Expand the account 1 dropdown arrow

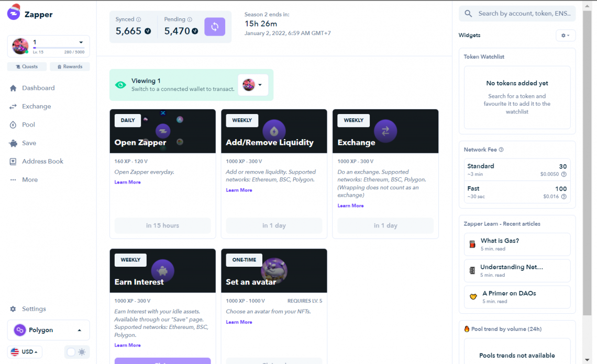(81, 42)
